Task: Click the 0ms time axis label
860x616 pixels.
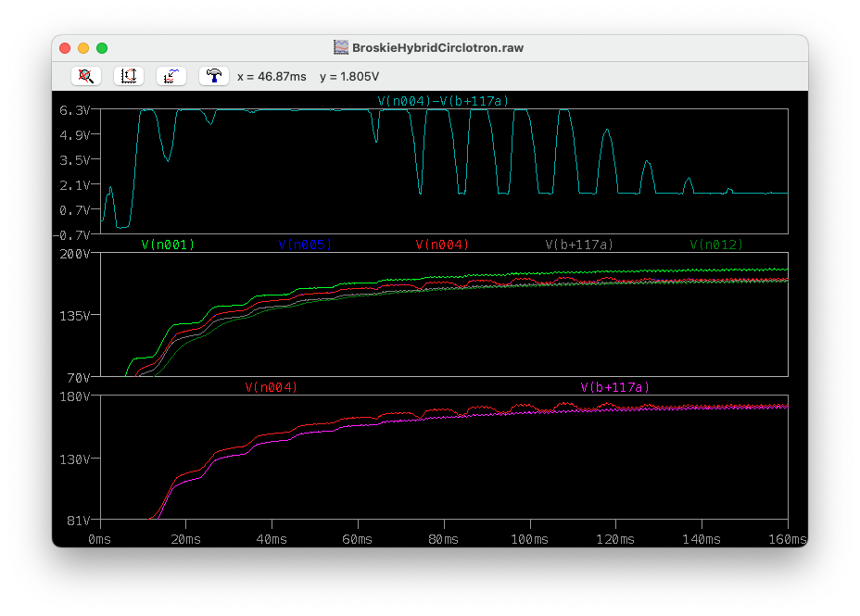Action: coord(100,540)
